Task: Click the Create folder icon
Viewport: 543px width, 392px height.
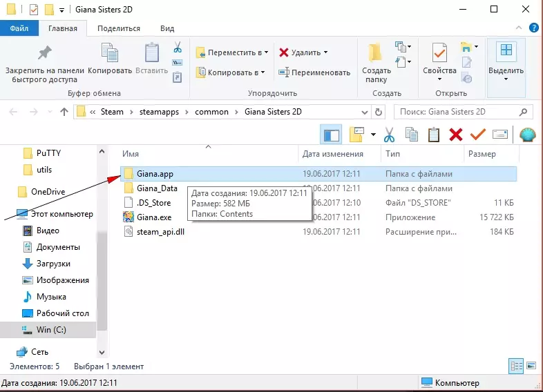Action: 375,52
